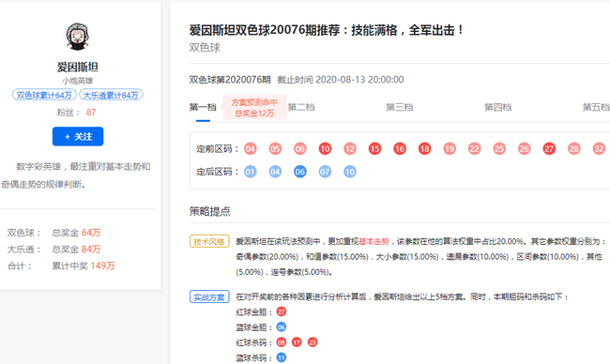
Task: Click blue ball 06 beside 蓝球金胆
Action: click(282, 327)
